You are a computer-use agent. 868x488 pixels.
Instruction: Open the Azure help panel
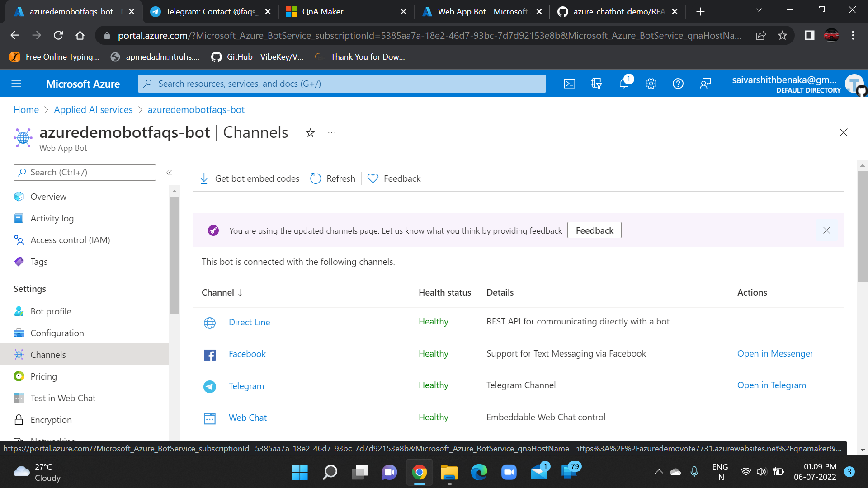coord(678,83)
